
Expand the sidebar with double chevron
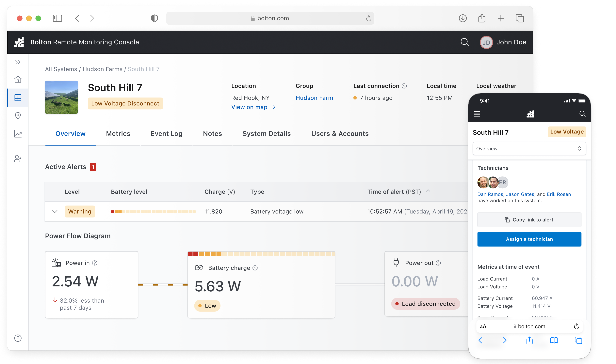coord(18,62)
